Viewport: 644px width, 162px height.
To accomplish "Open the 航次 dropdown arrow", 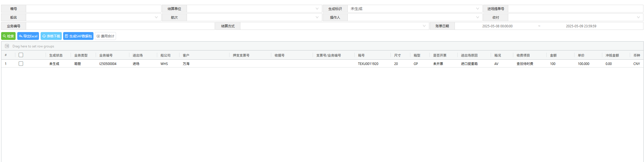I will [x=317, y=17].
